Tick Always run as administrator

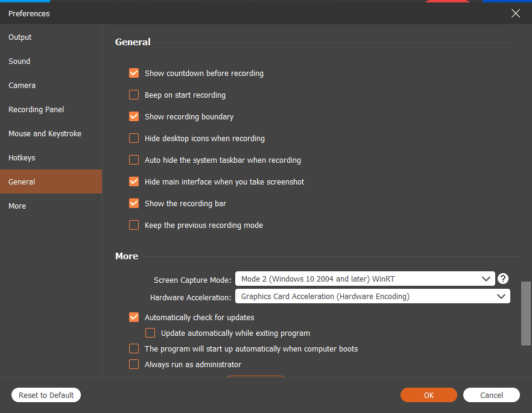point(134,364)
